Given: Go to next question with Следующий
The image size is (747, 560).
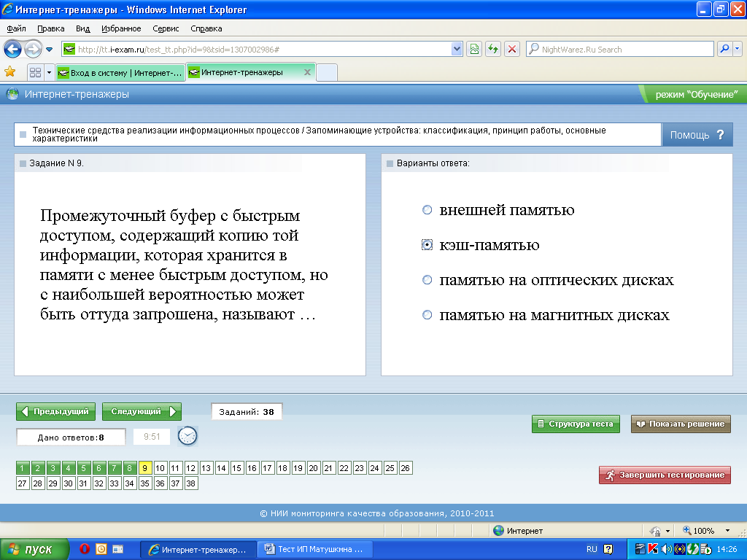Looking at the screenshot, I should 142,411.
